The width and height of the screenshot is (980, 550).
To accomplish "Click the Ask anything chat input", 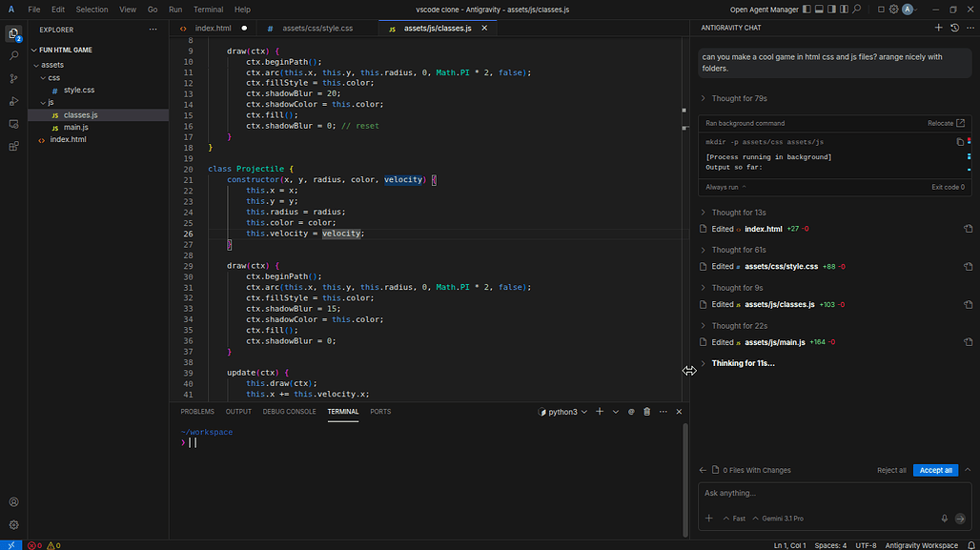I will click(x=834, y=493).
